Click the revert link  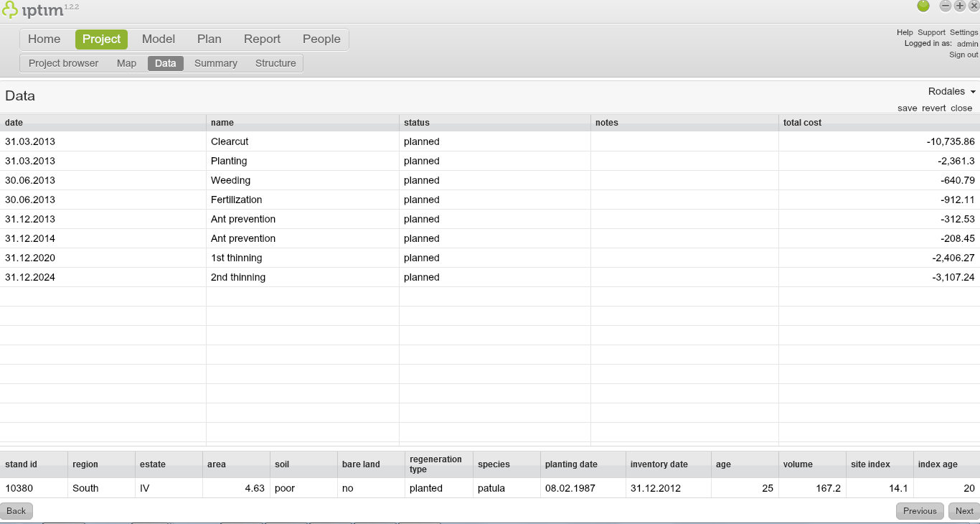(933, 108)
